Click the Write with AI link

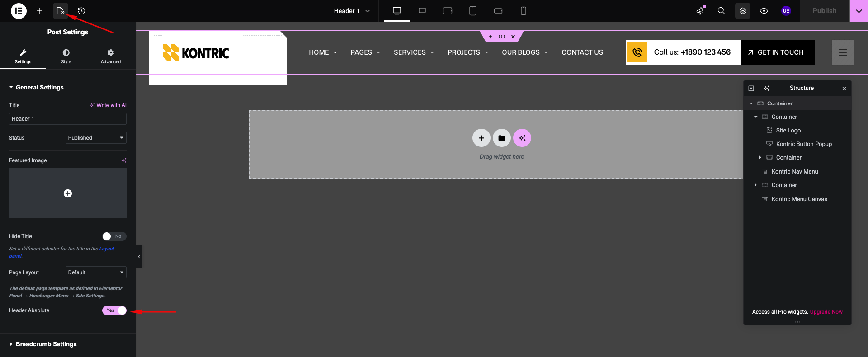point(108,105)
